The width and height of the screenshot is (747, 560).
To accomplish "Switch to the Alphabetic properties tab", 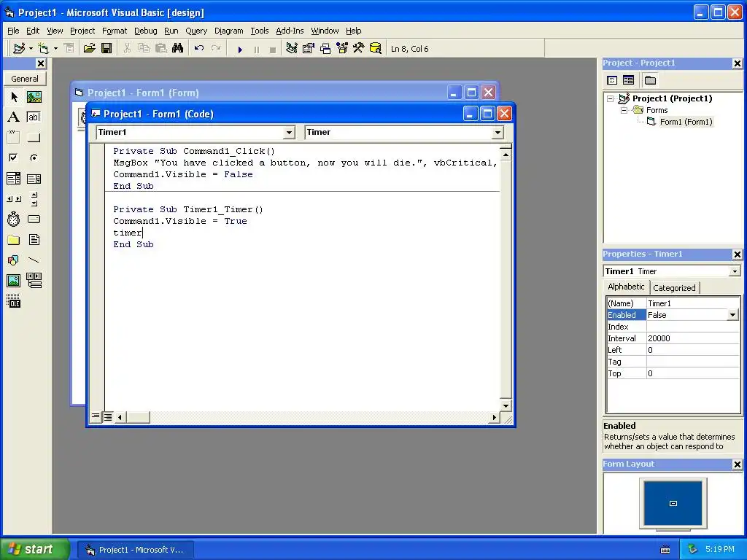I will [x=626, y=287].
